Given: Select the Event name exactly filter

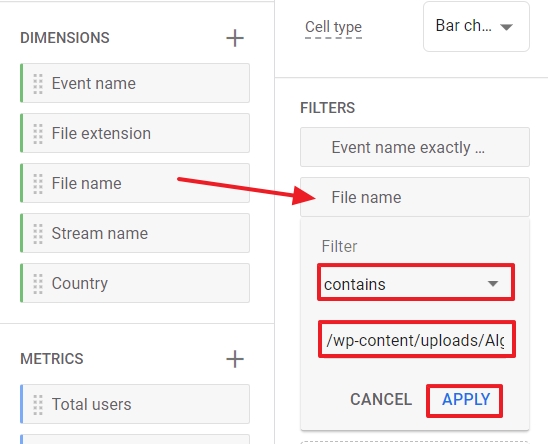Looking at the screenshot, I should (415, 147).
